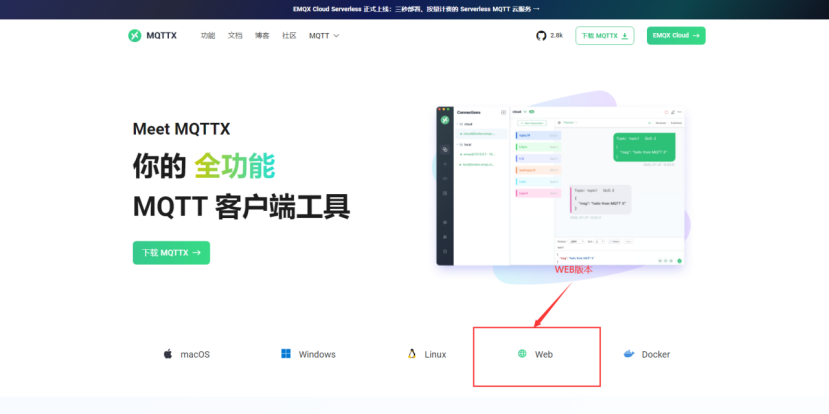Click the MQTTX logo icon
Viewport: 829px width, 414px height.
[134, 35]
